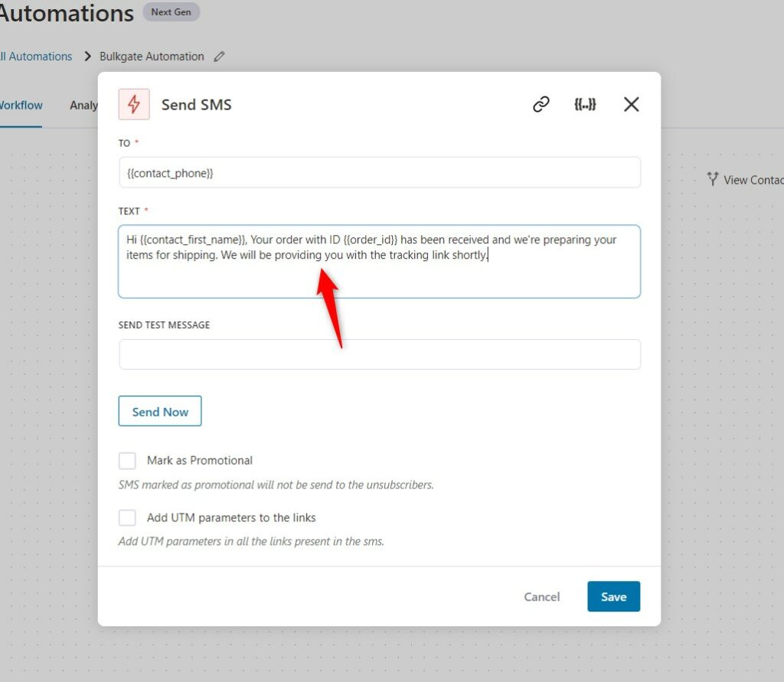Click inside the SMS TEXT message box
Screen dimensions: 784x682
click(380, 262)
